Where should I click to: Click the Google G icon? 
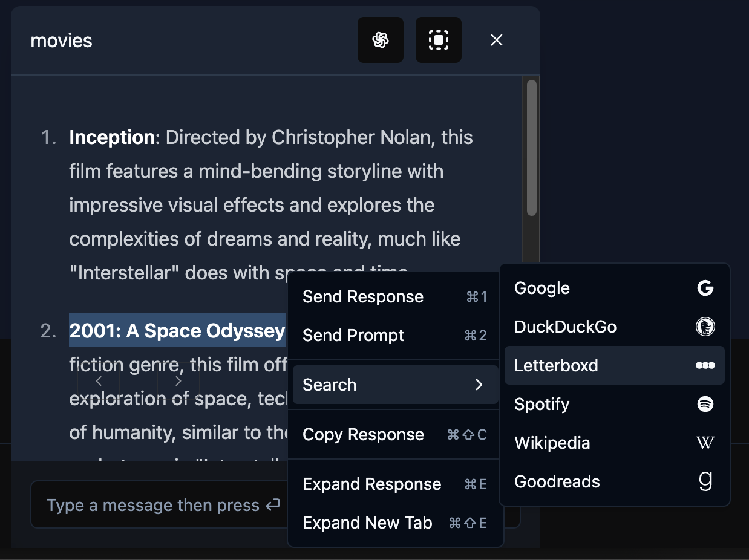click(705, 288)
